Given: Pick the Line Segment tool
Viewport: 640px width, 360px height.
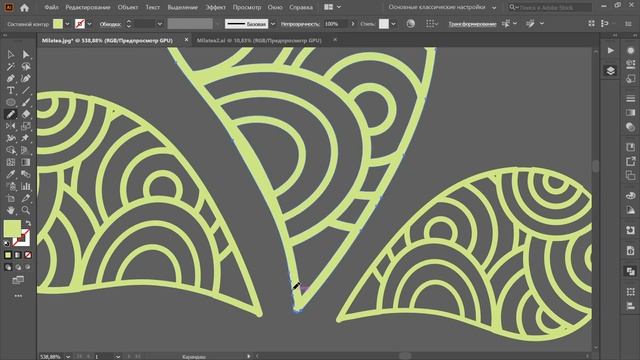Looking at the screenshot, I should tap(26, 90).
